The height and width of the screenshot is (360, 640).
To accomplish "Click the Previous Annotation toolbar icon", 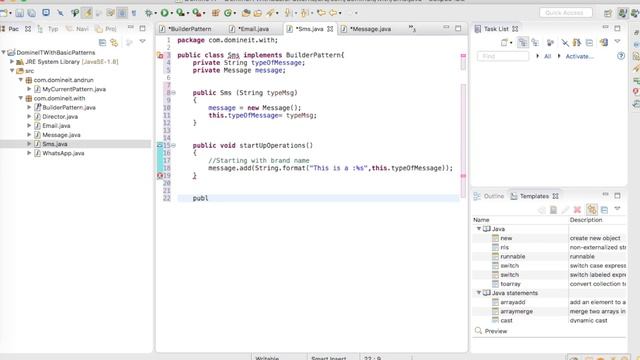I will 304,13.
